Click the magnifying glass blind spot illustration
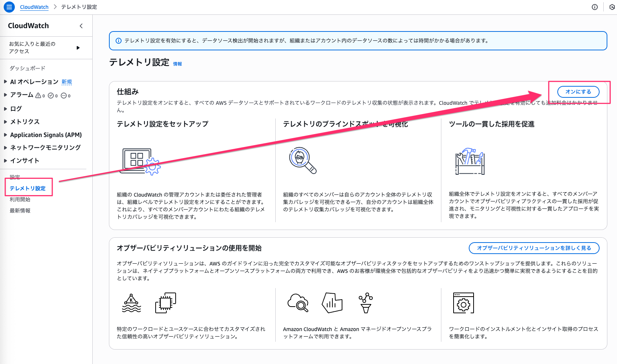The height and width of the screenshot is (364, 617). [x=303, y=160]
